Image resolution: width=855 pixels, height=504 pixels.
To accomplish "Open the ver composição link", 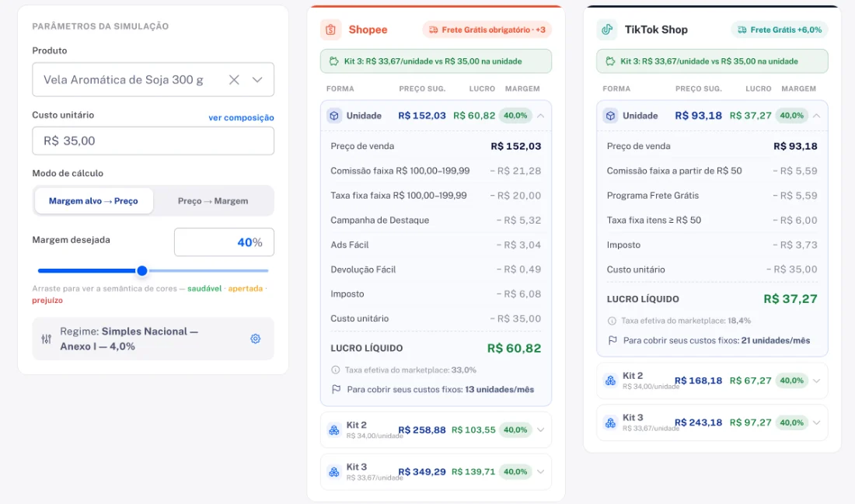I will coord(241,118).
